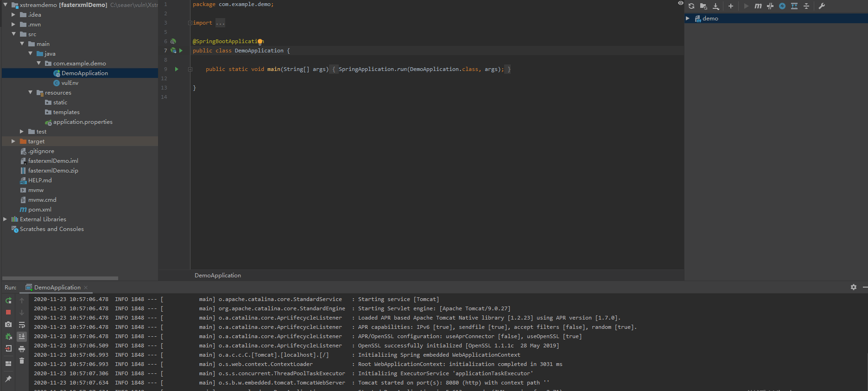Click the project tree horizontal scrollbar

coord(60,278)
